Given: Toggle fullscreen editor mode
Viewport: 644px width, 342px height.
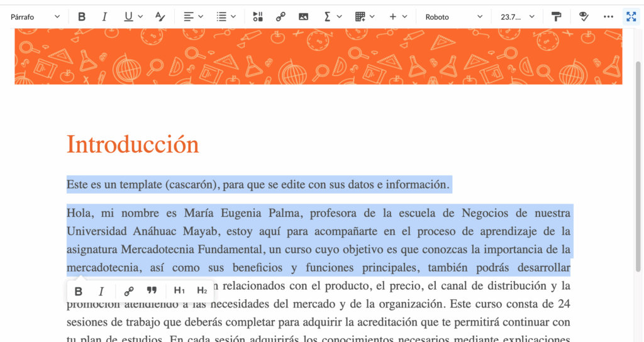Looking at the screenshot, I should pos(631,17).
